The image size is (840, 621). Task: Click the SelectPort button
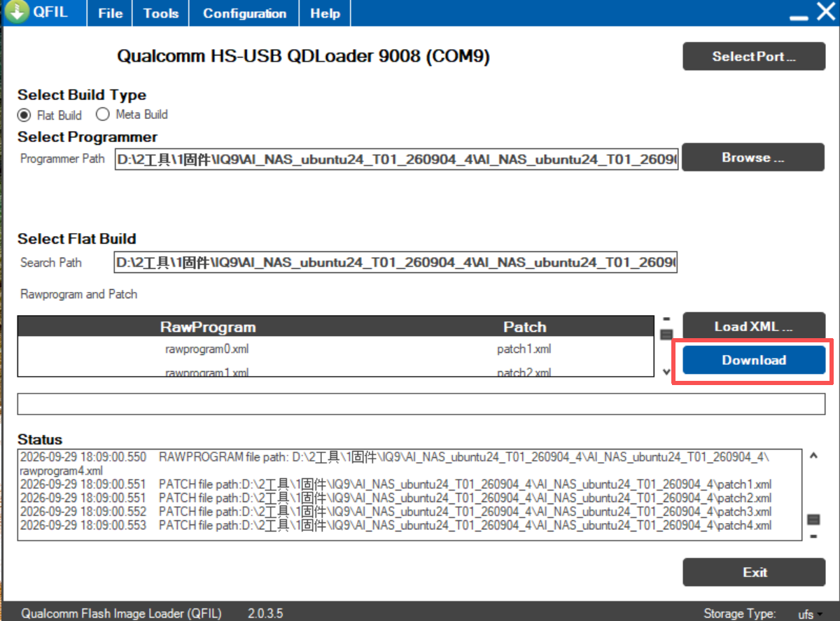754,57
